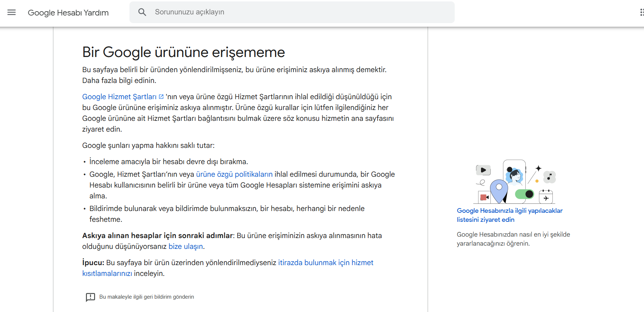Go to Google Hesabı Yardım home
644x312 pixels.
[68, 13]
